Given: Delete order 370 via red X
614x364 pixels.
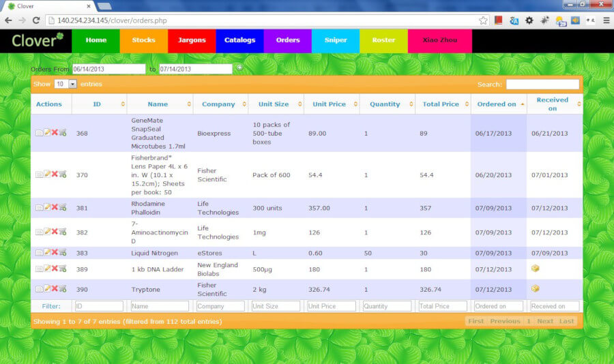Looking at the screenshot, I should tap(55, 174).
